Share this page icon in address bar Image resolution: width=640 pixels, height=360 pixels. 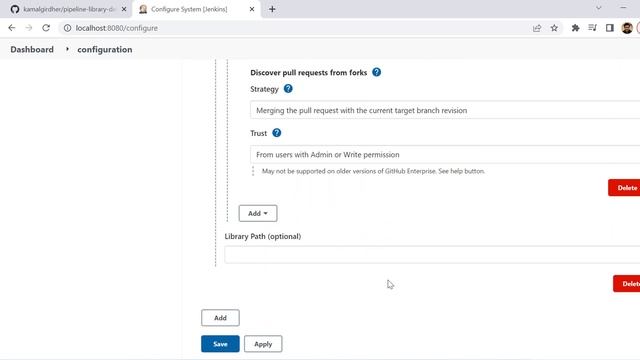coord(537,28)
